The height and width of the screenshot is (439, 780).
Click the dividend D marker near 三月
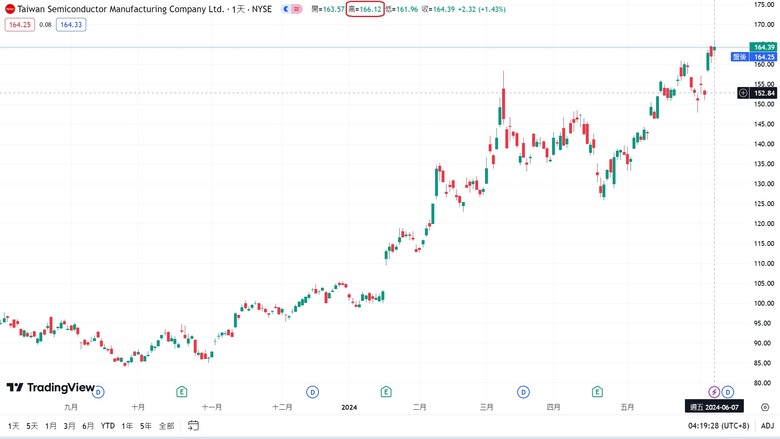click(523, 392)
